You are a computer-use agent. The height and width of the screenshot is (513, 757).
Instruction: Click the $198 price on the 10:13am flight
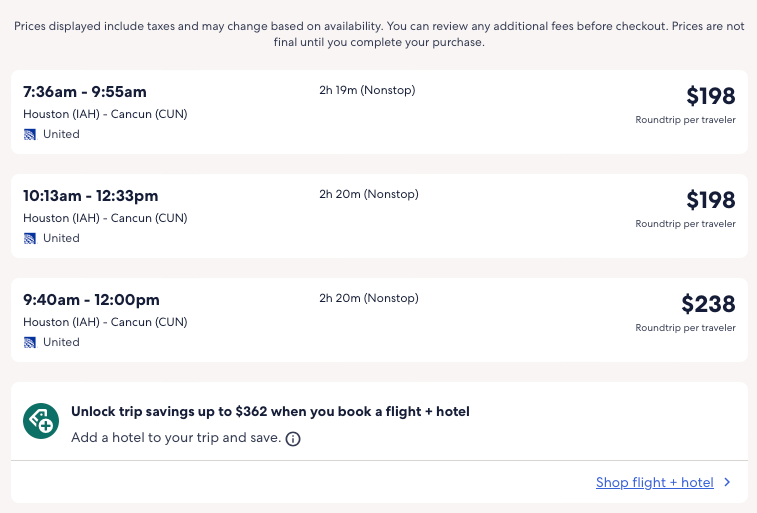tap(710, 200)
